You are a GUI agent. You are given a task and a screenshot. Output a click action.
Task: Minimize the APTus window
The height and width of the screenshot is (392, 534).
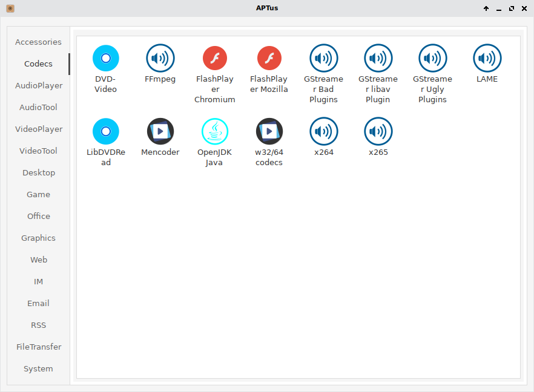[499, 8]
